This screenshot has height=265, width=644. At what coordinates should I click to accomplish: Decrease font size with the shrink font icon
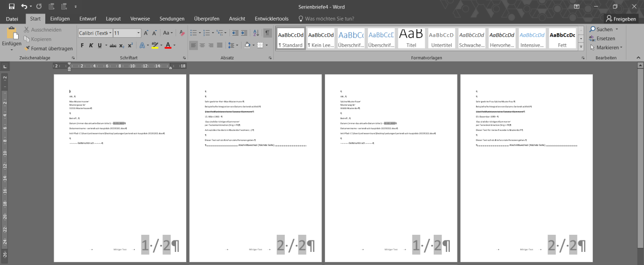pyautogui.click(x=155, y=33)
